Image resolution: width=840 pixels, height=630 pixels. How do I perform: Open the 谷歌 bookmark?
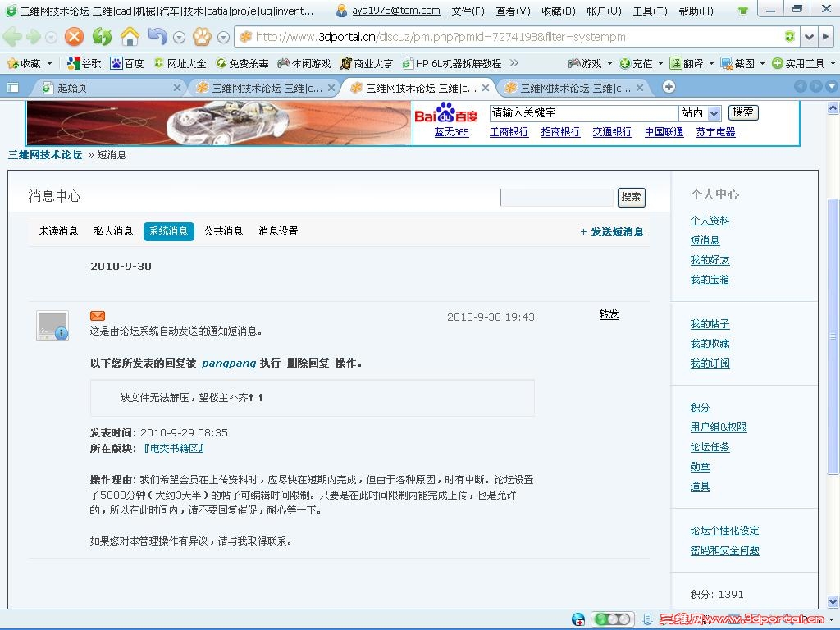(84, 64)
